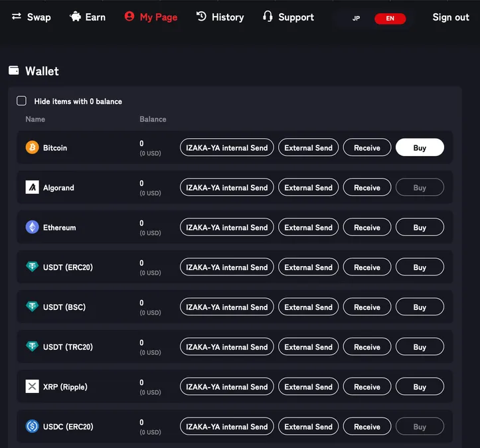Image resolution: width=480 pixels, height=448 pixels.
Task: Click the Sign out link
Action: 451,17
